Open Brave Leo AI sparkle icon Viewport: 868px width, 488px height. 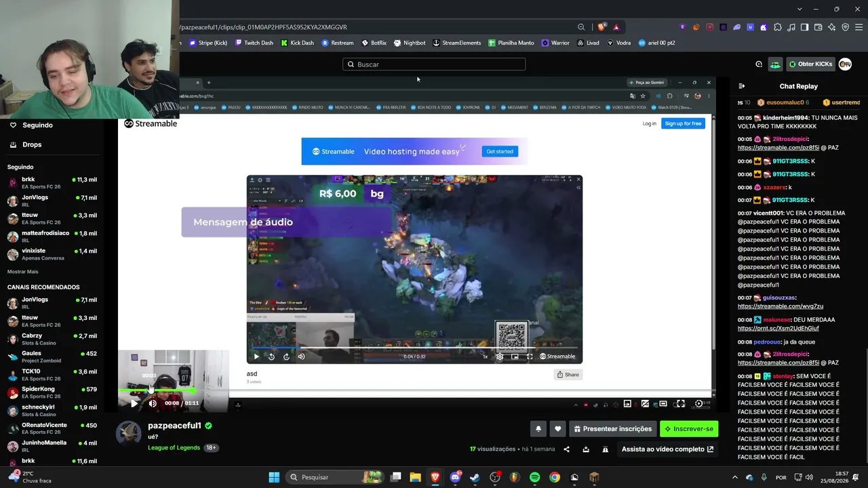pyautogui.click(x=831, y=27)
